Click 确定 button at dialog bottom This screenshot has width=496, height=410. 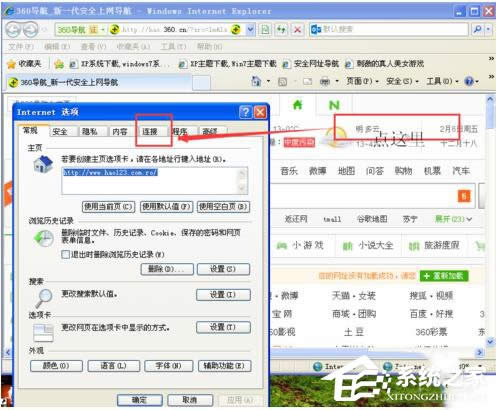pos(140,400)
